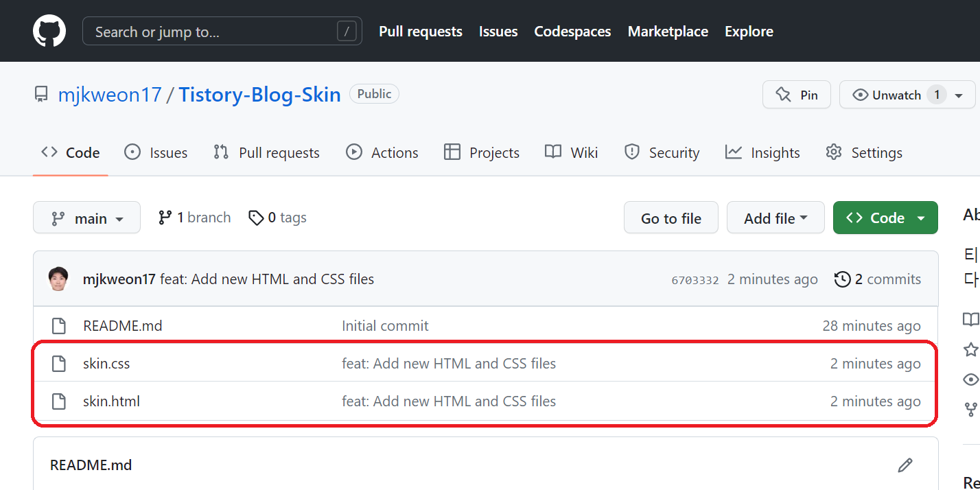The image size is (980, 490).
Task: Click the commit history clock icon
Action: 843,279
